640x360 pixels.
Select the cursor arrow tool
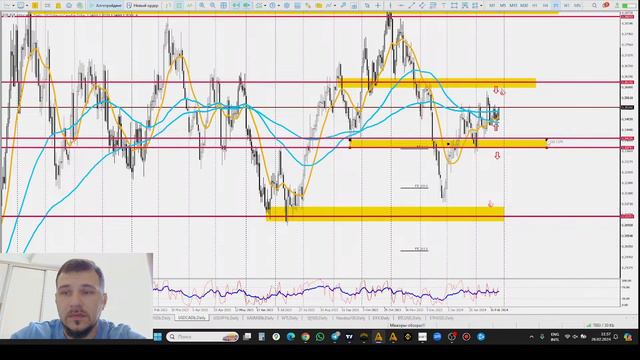[367, 6]
